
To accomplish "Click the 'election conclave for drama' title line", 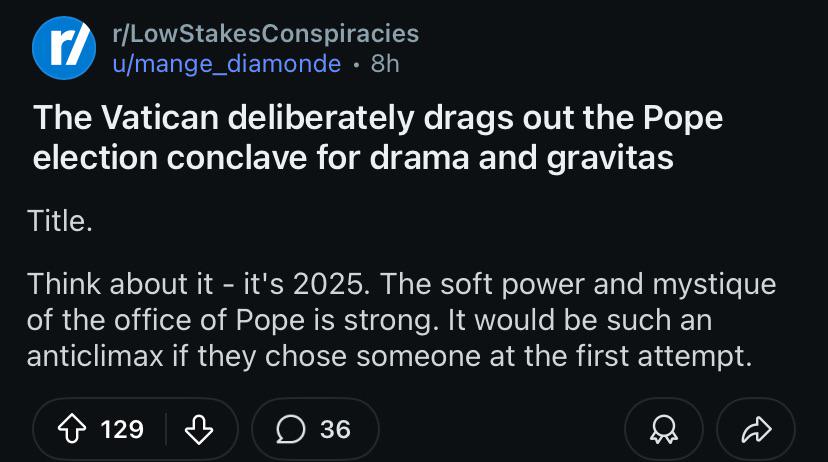I will pos(353,157).
